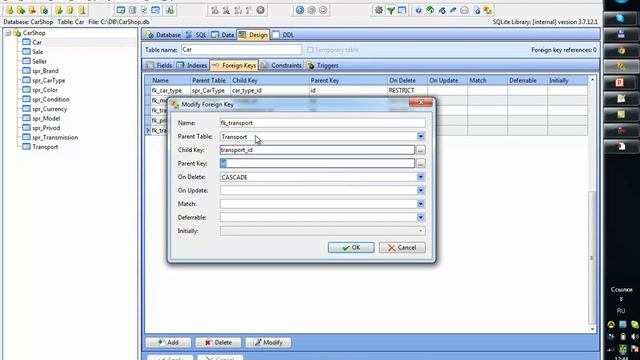Open the gray gear options icon in toolbar

coord(379,10)
